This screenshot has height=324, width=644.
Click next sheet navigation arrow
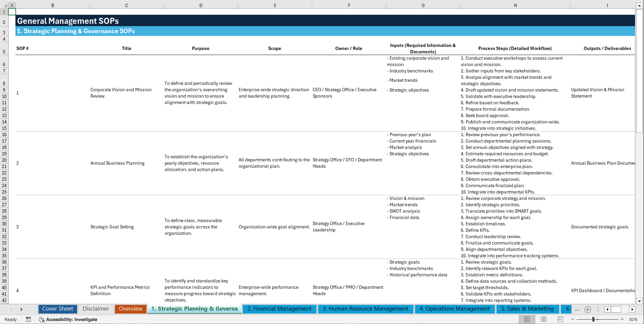[21, 309]
